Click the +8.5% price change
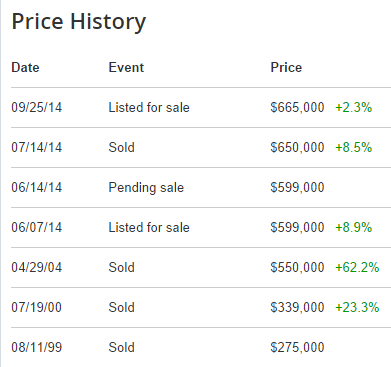Image resolution: width=391 pixels, height=367 pixels. (353, 147)
